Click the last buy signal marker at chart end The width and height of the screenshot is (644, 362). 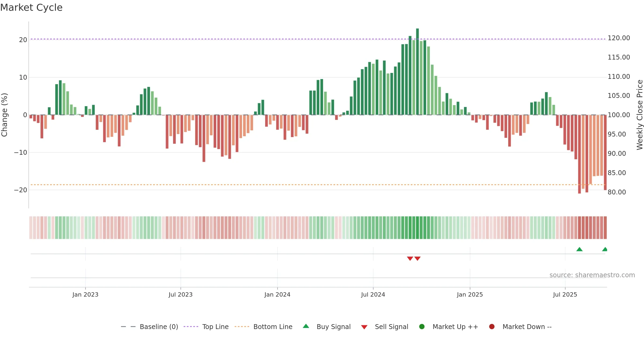(x=605, y=249)
